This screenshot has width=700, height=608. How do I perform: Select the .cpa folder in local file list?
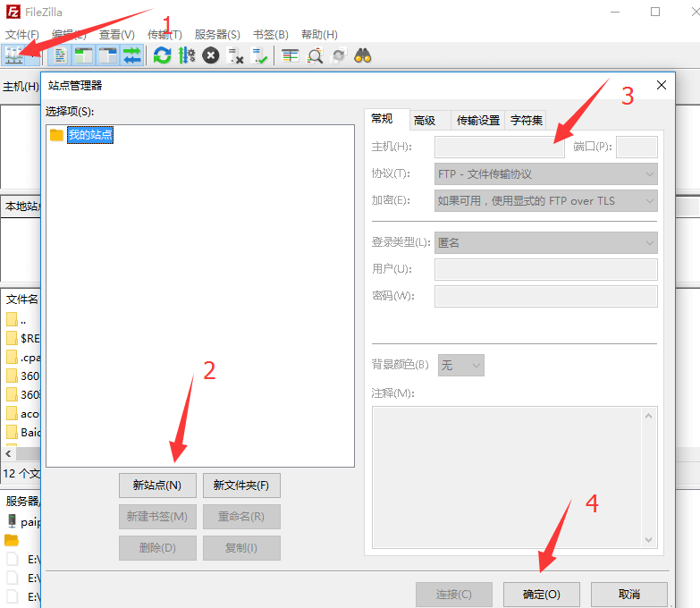23,358
